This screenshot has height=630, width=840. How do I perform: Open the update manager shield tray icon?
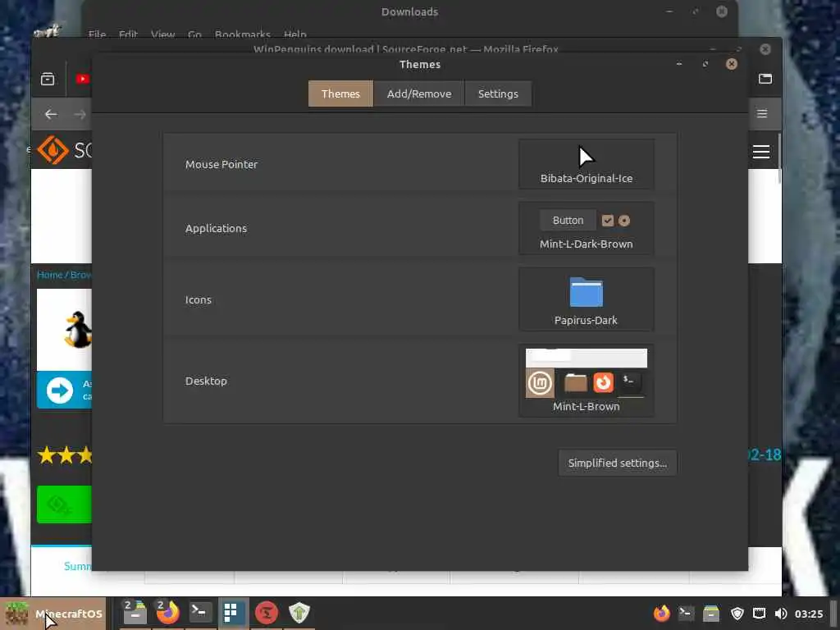point(737,614)
